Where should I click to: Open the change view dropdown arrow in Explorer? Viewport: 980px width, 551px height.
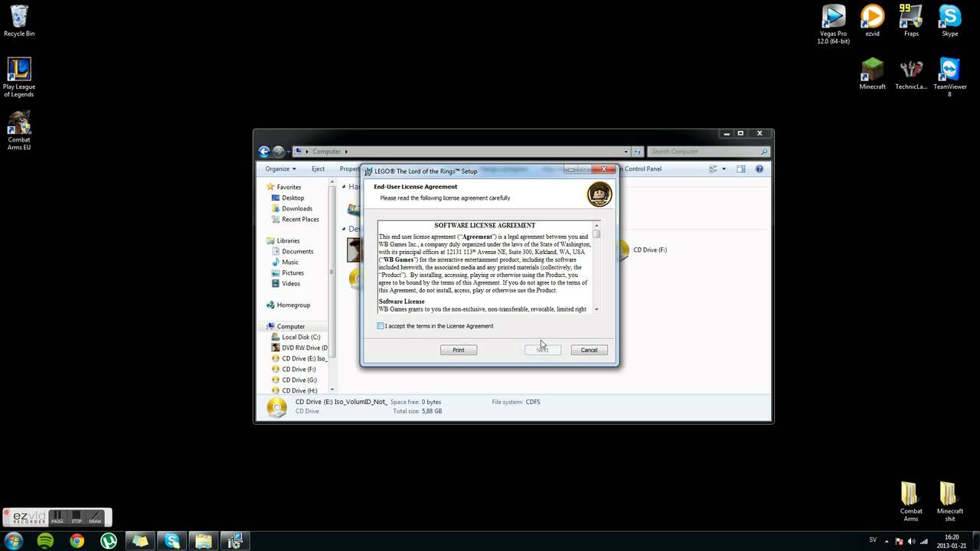(724, 168)
